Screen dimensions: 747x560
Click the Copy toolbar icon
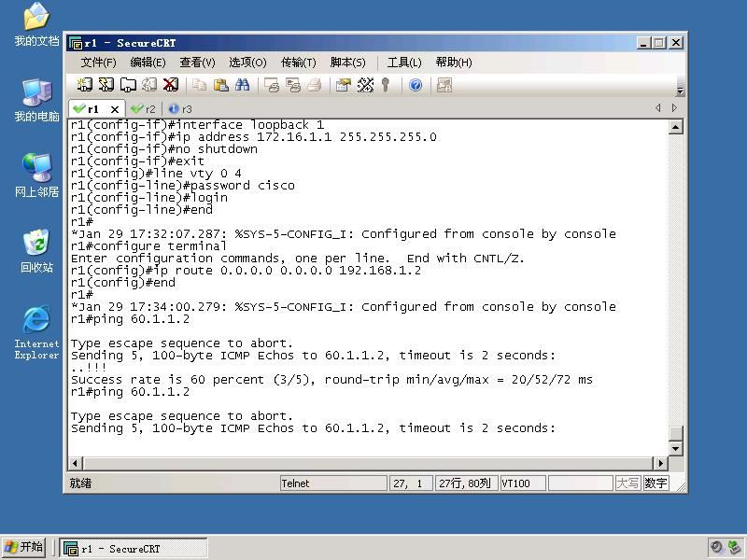(x=199, y=85)
